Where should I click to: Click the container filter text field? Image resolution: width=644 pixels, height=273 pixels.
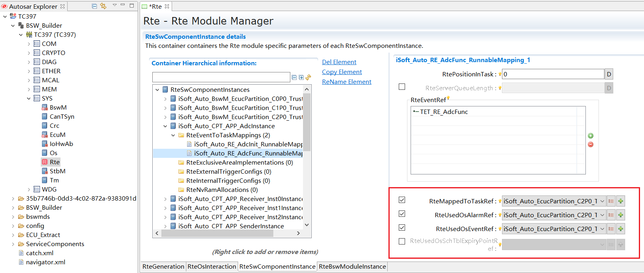221,77
